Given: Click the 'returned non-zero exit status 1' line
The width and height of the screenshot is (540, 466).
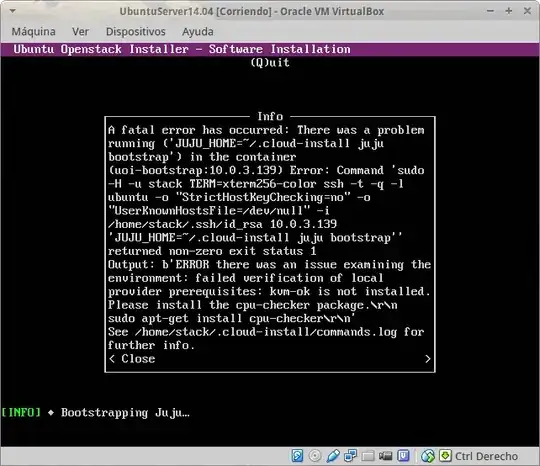Looking at the screenshot, I should [x=212, y=251].
